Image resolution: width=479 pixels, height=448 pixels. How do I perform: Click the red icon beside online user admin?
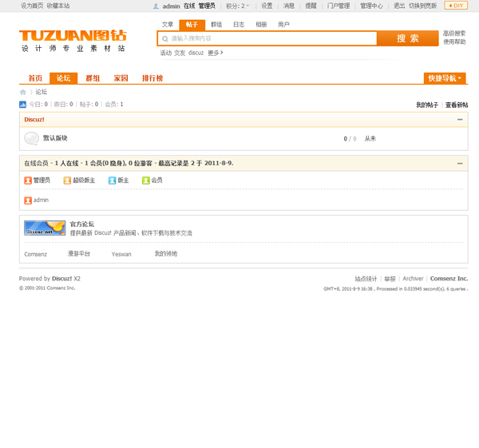[28, 200]
